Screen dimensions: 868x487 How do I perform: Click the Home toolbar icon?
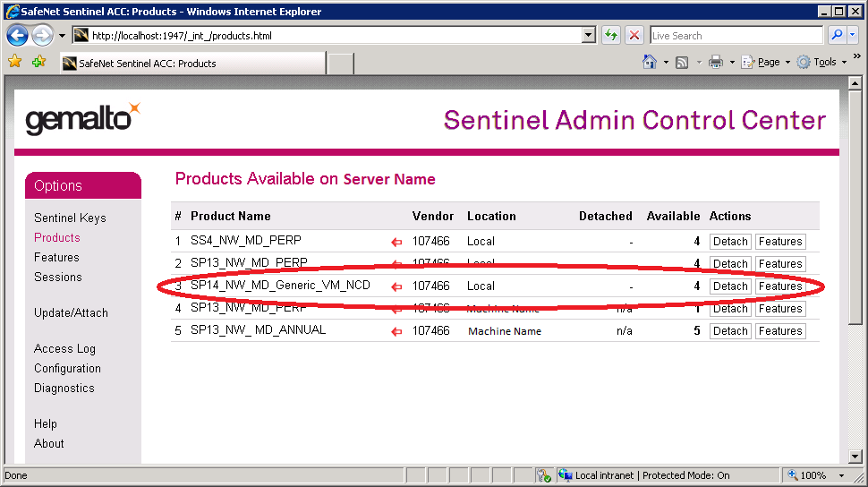pos(651,62)
